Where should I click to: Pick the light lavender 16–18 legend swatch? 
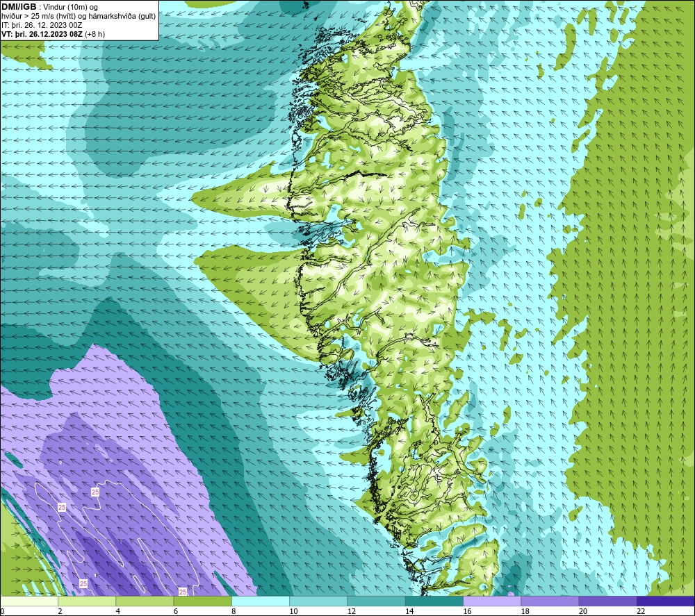[x=492, y=601]
